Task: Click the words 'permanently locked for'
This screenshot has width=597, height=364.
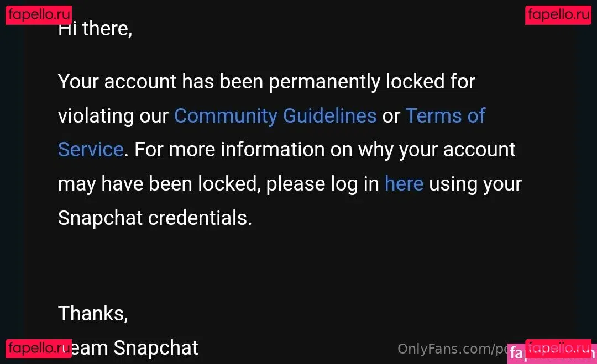Action: coord(371,82)
